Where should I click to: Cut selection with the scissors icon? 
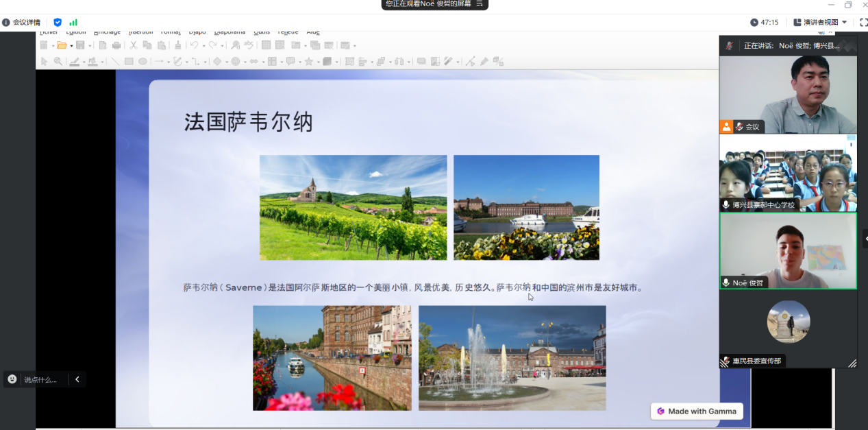point(134,45)
